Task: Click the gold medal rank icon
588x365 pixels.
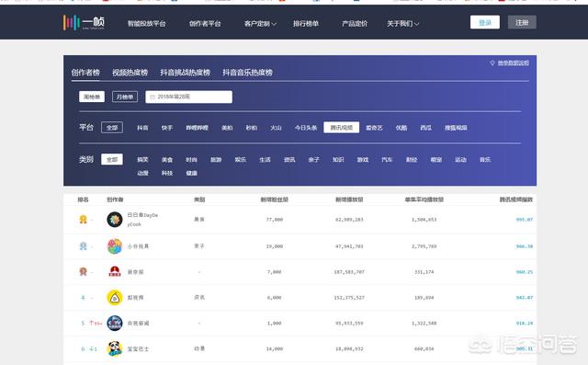Action: [x=83, y=219]
